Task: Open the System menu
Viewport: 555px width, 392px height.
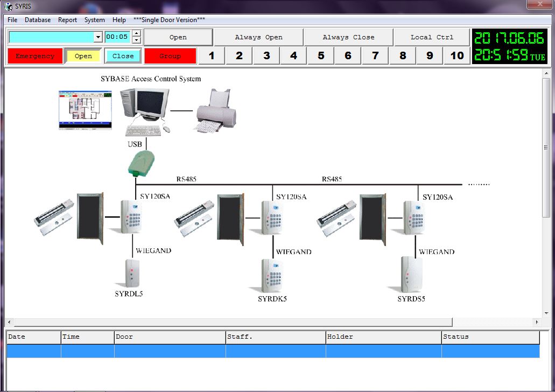Action: (95, 20)
